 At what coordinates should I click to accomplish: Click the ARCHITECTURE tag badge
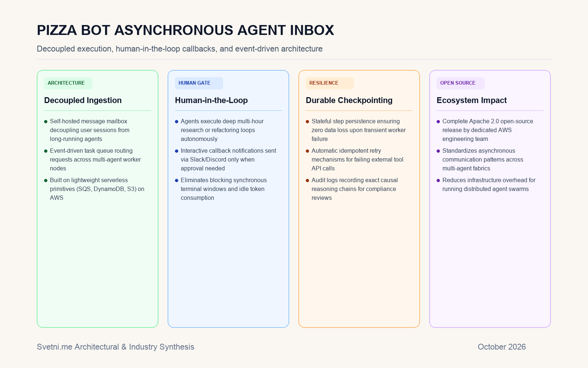68,83
